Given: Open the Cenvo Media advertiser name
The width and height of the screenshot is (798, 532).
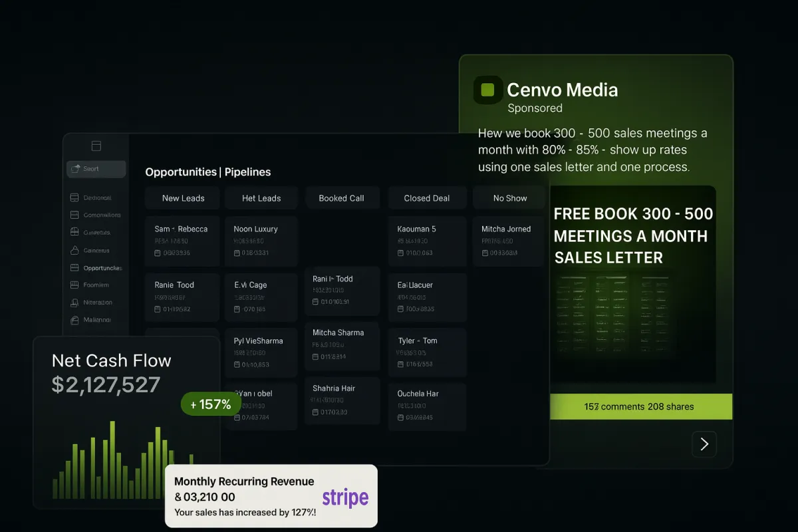Looking at the screenshot, I should pos(563,90).
